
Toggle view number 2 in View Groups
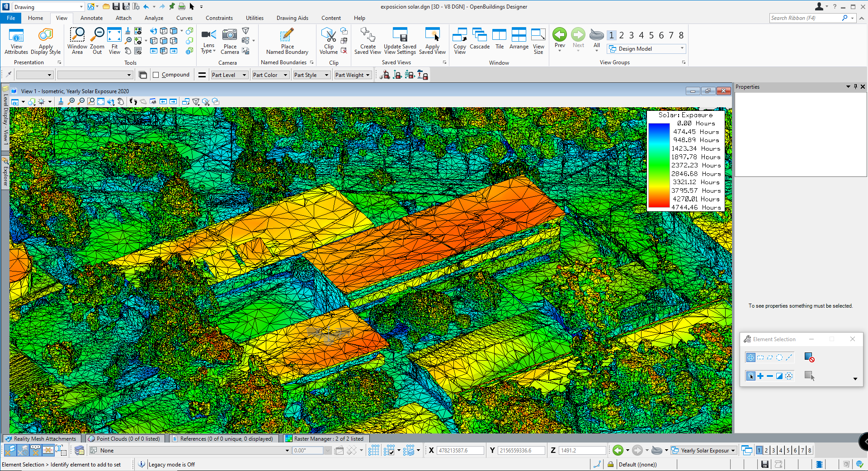coord(621,35)
